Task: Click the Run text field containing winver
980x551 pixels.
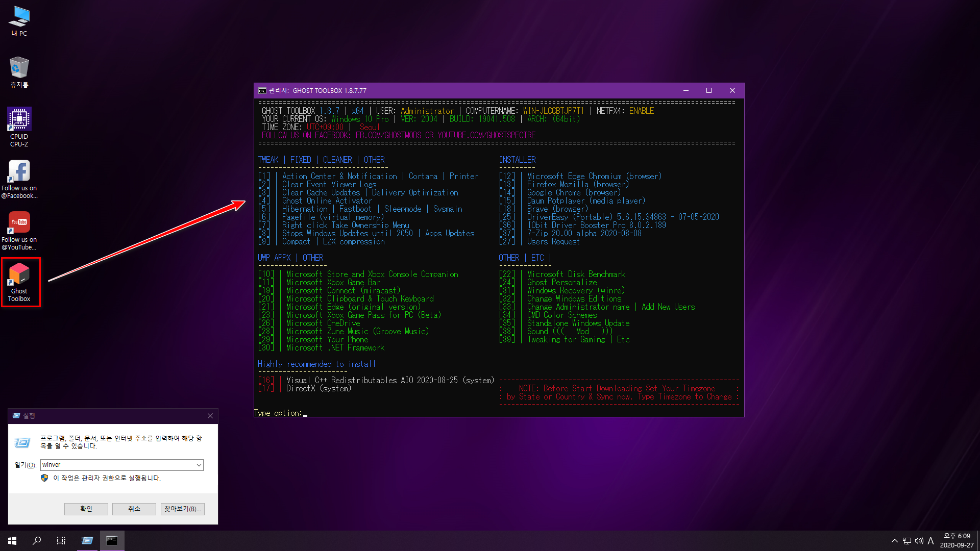Action: coord(117,465)
